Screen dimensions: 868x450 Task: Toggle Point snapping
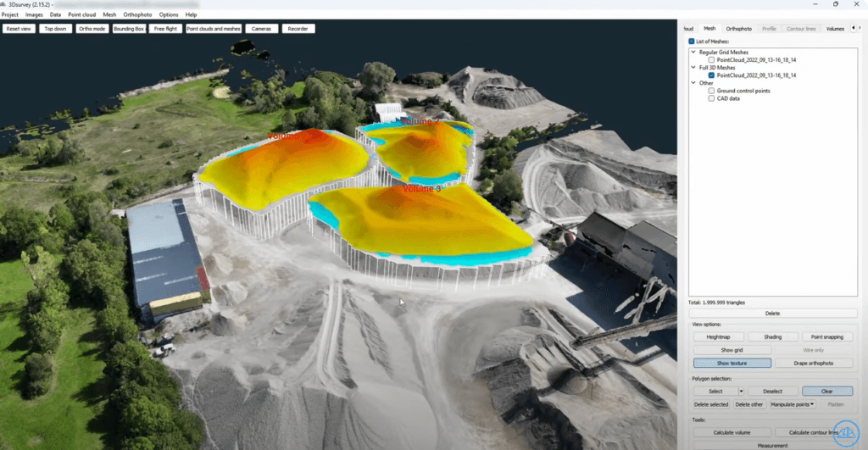827,337
